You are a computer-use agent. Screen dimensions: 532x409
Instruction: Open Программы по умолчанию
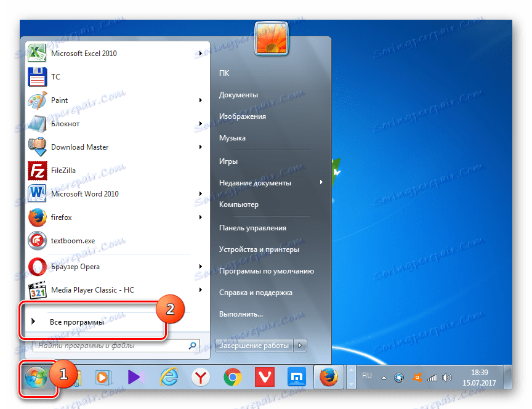(267, 271)
